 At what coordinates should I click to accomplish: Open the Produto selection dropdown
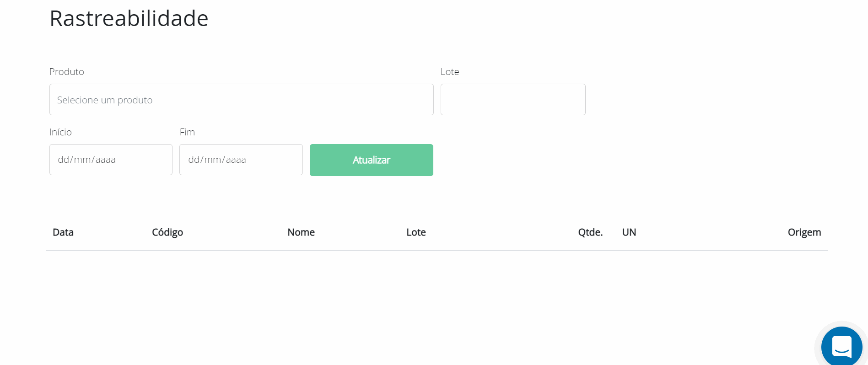[x=241, y=100]
